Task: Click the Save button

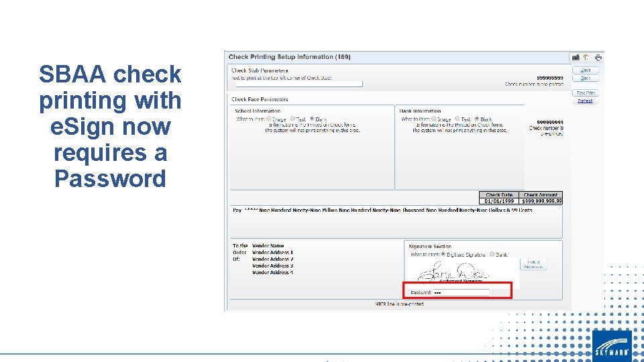Action: (x=586, y=70)
